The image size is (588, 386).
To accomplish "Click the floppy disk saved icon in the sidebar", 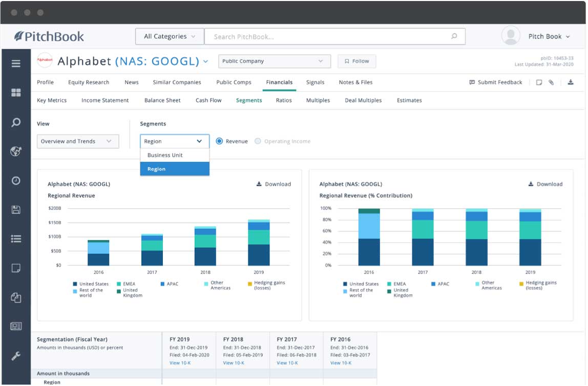I will pyautogui.click(x=16, y=209).
